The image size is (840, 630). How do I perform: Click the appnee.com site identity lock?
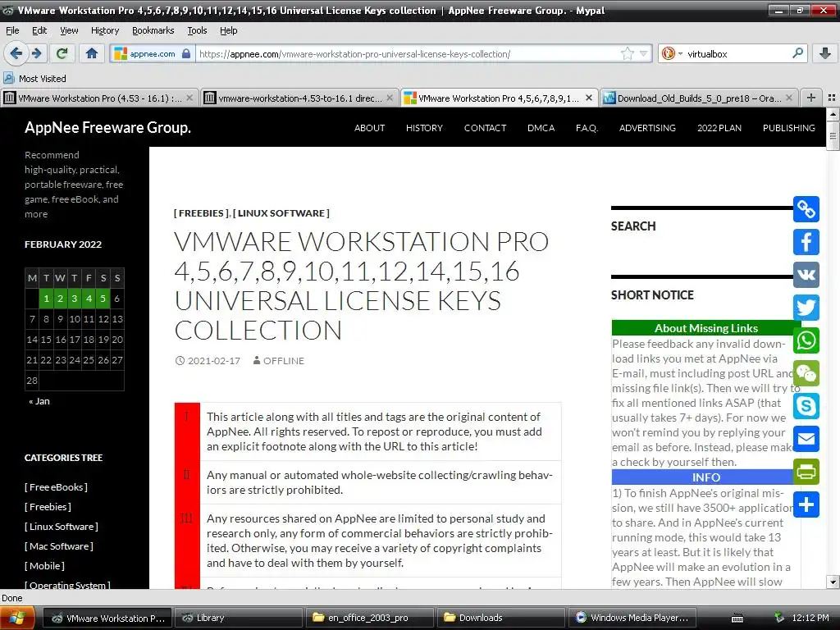pos(186,53)
